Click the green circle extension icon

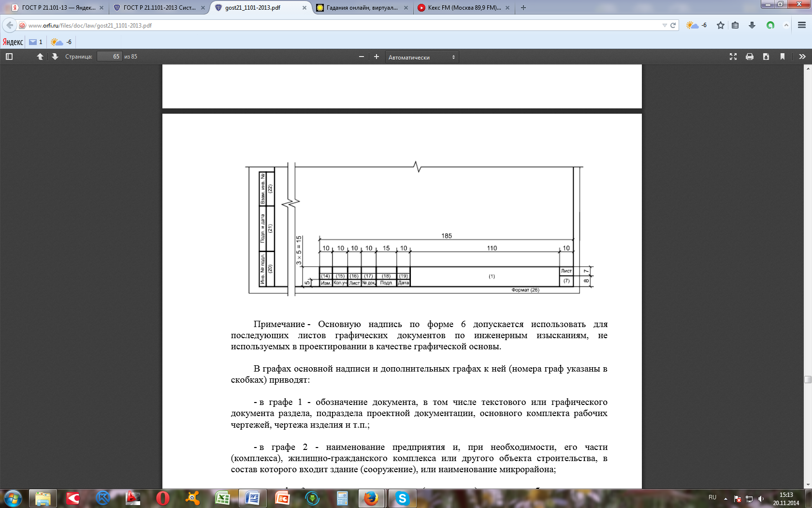[x=770, y=25]
